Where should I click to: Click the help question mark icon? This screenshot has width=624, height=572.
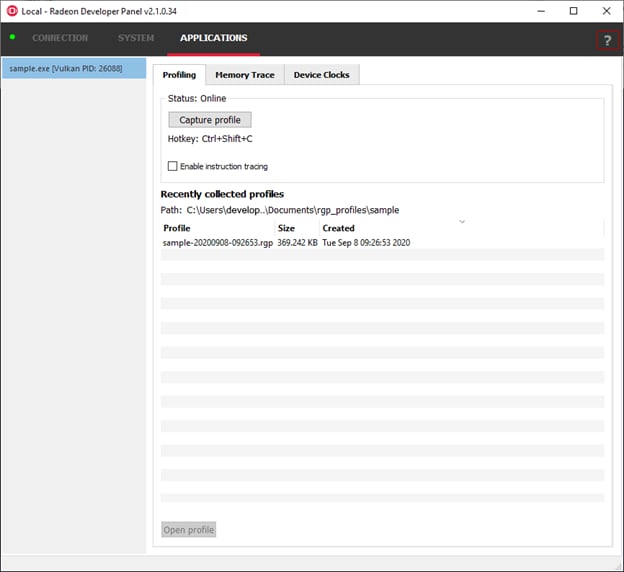pyautogui.click(x=607, y=40)
